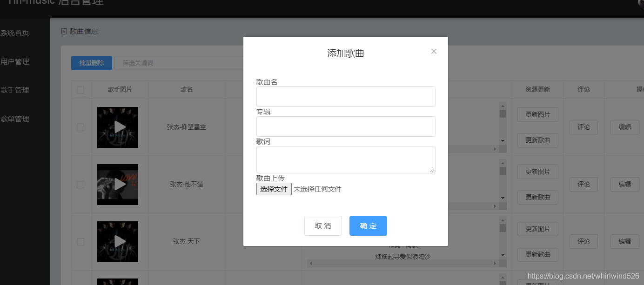Check the box for 张杰-天下 row
The width and height of the screenshot is (644, 285).
pyautogui.click(x=80, y=241)
